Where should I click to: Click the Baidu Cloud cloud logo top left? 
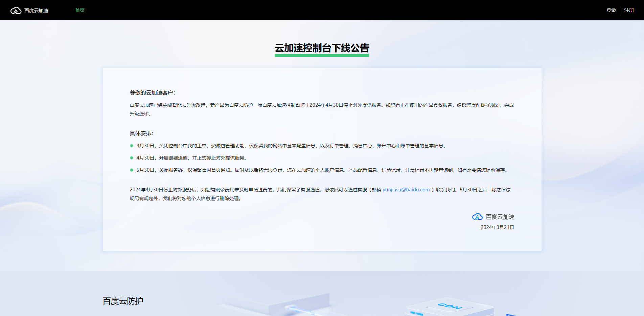click(15, 10)
